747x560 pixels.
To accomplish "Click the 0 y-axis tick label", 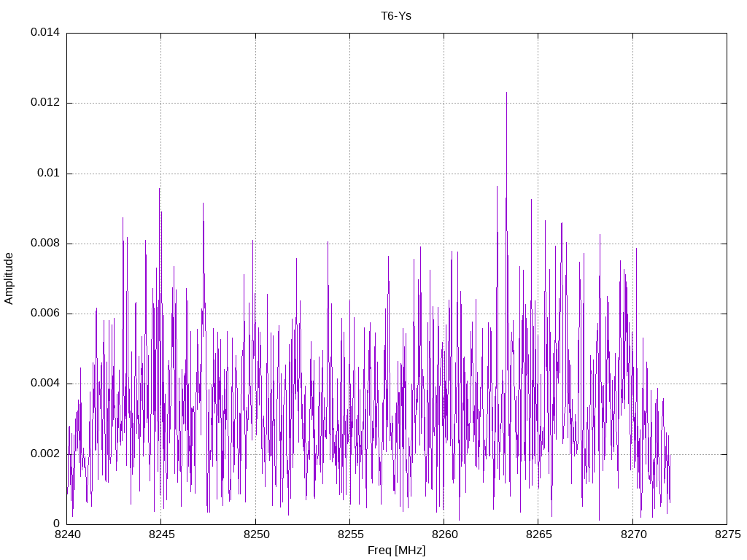I will pos(57,524).
